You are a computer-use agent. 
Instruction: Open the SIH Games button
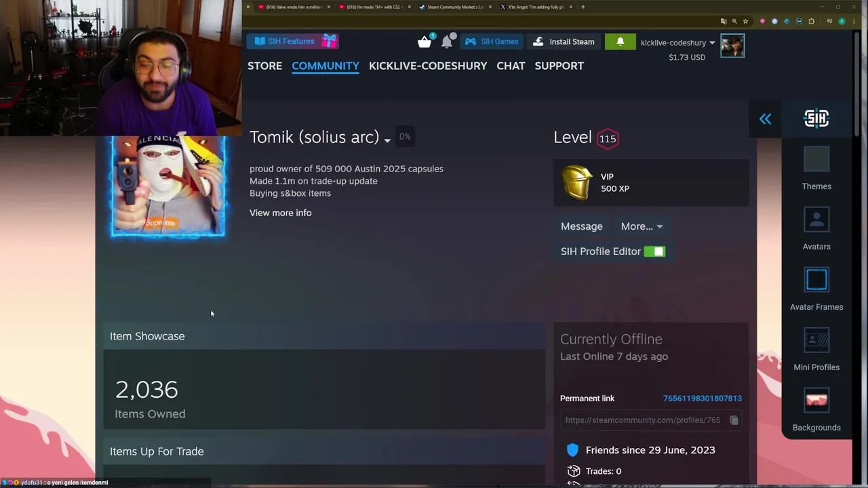[492, 41]
